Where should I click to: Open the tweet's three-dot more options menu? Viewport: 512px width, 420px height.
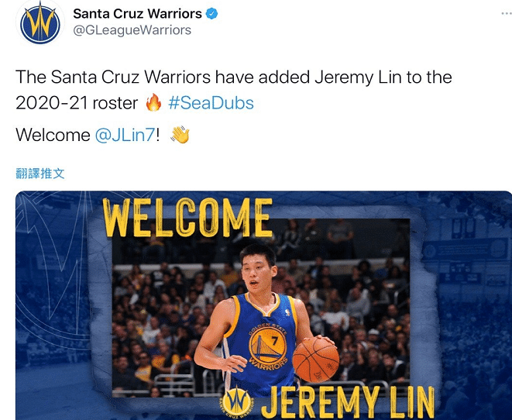(x=507, y=13)
